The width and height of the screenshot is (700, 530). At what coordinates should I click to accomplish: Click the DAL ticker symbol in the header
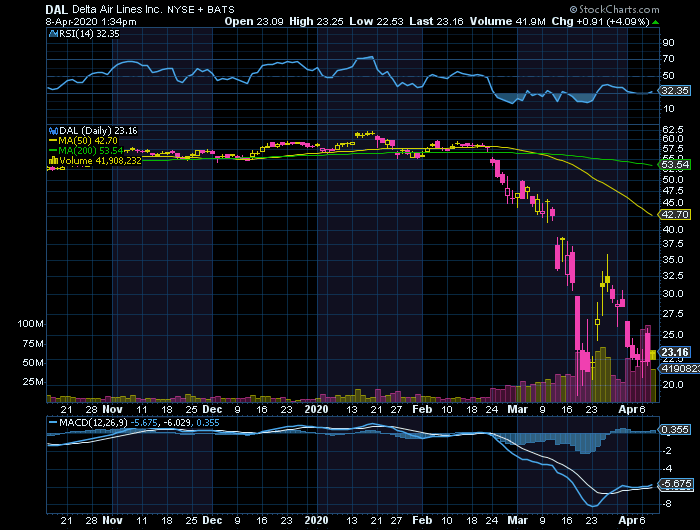(56, 9)
